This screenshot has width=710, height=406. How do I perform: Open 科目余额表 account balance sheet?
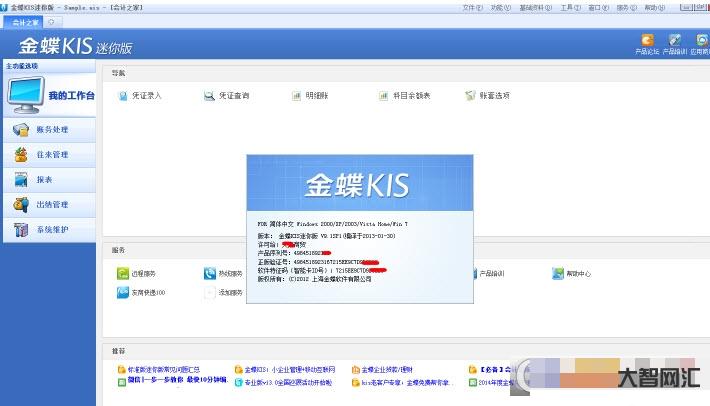click(404, 96)
